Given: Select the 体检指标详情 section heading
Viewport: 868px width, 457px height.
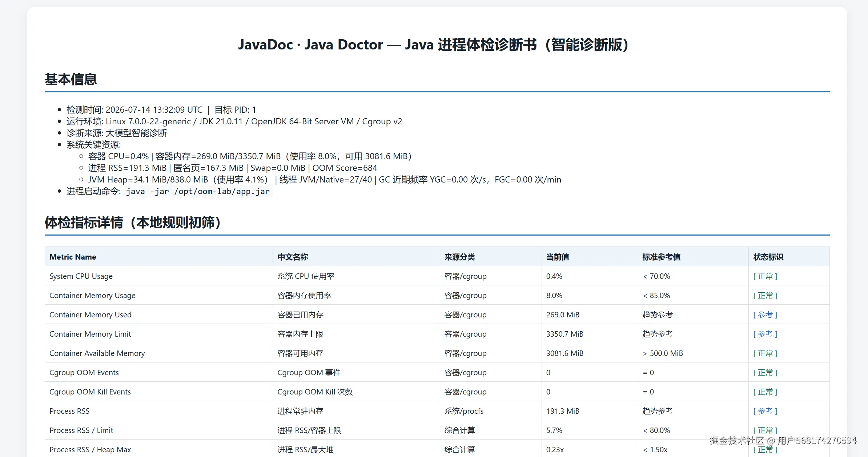Looking at the screenshot, I should tap(133, 222).
